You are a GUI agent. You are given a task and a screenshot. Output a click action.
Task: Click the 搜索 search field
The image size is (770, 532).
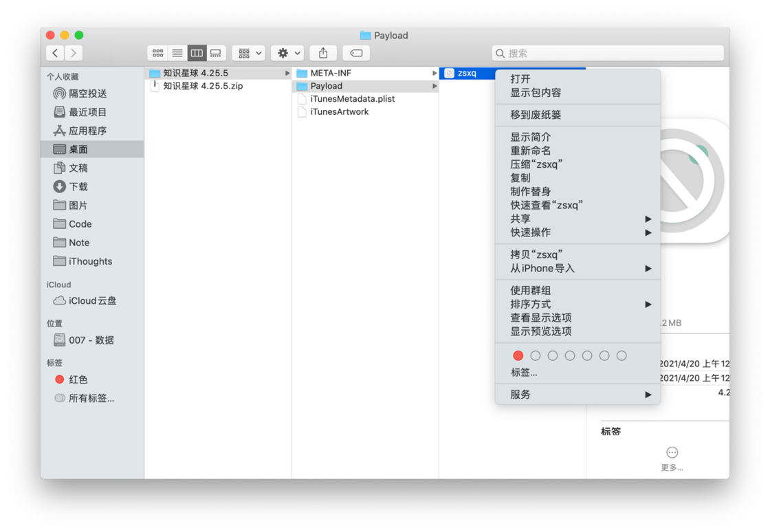pyautogui.click(x=608, y=53)
